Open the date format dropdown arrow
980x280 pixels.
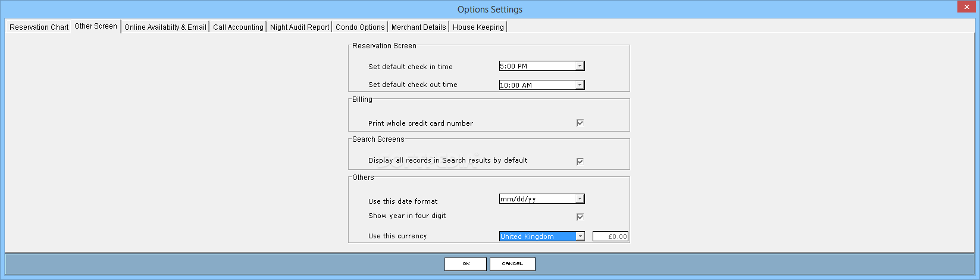click(x=580, y=199)
